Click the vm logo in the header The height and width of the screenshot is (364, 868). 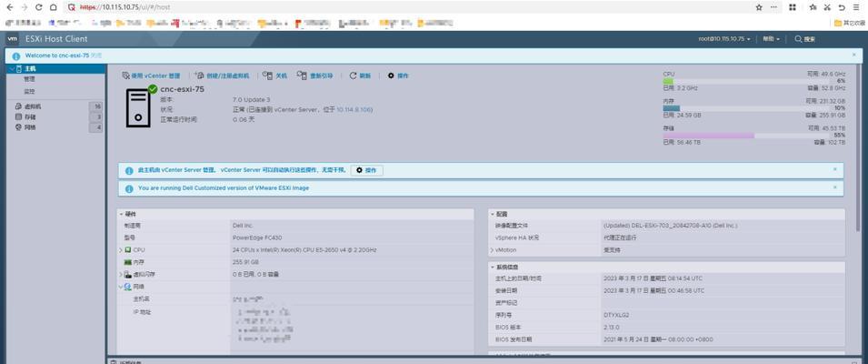(x=12, y=39)
